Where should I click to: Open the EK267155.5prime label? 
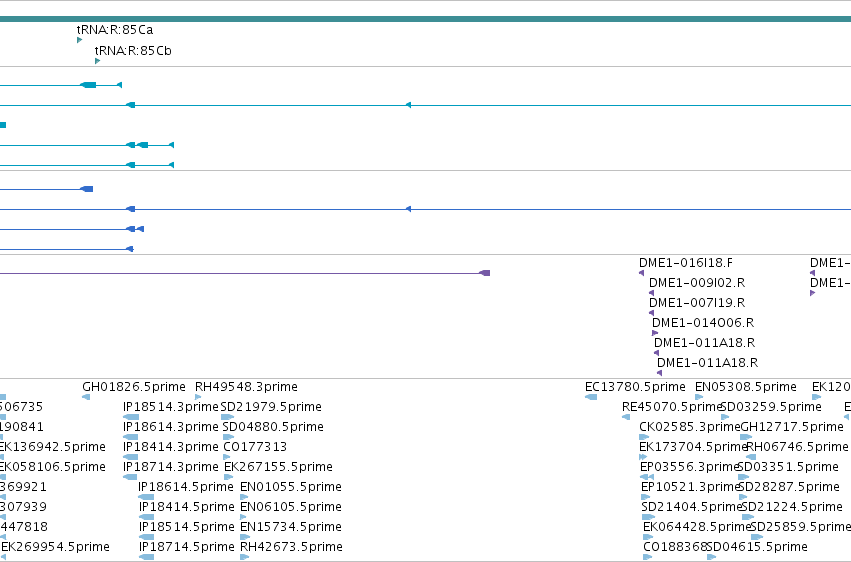coord(278,467)
